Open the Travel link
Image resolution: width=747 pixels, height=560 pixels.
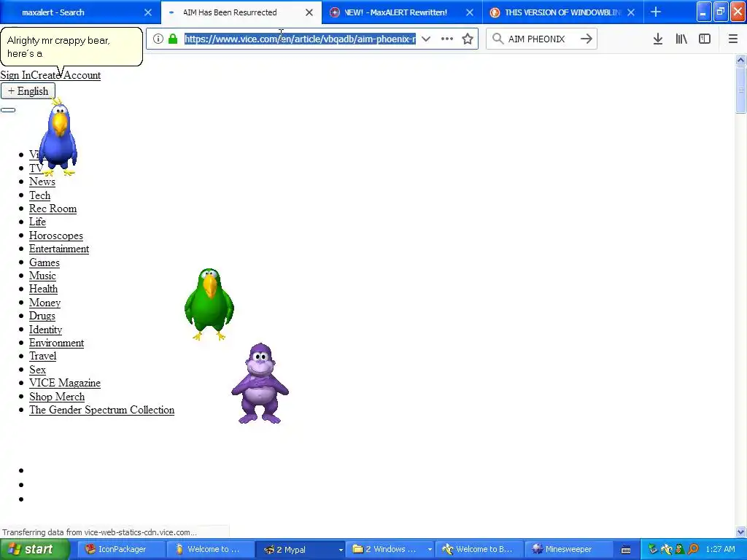(42, 356)
